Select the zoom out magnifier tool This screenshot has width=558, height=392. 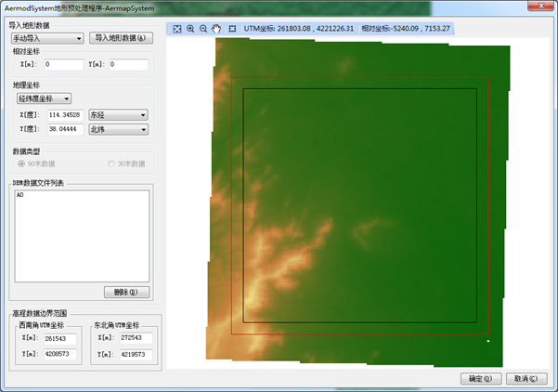(x=203, y=29)
